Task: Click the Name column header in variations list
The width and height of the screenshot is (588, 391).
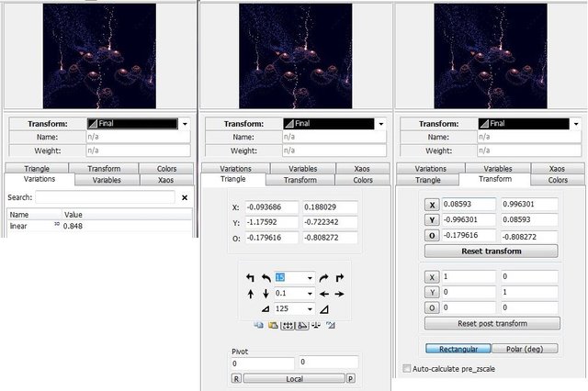Action: [x=35, y=215]
